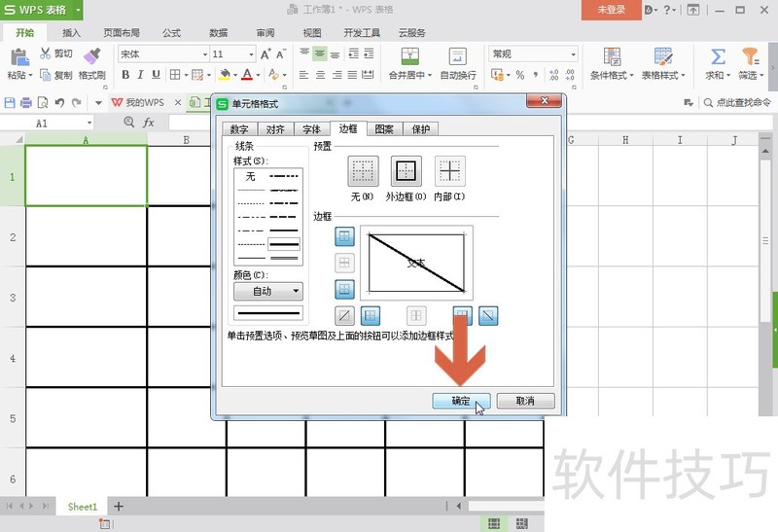
Task: Switch to the 字体 tab in dialog
Action: (311, 129)
